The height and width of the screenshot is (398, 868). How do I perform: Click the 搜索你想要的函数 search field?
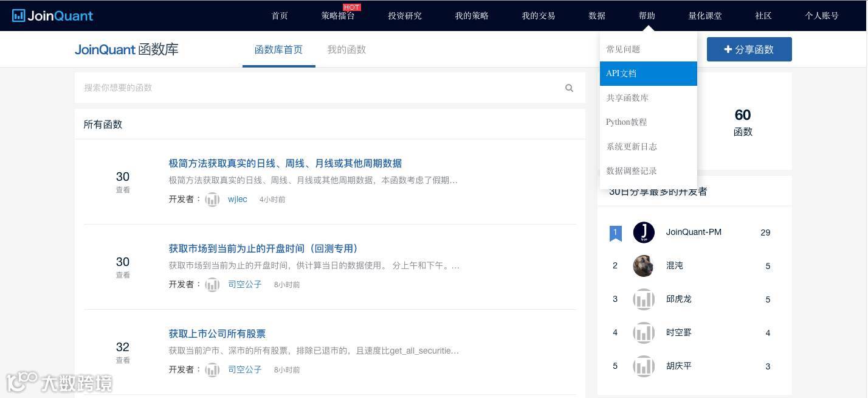[330, 88]
